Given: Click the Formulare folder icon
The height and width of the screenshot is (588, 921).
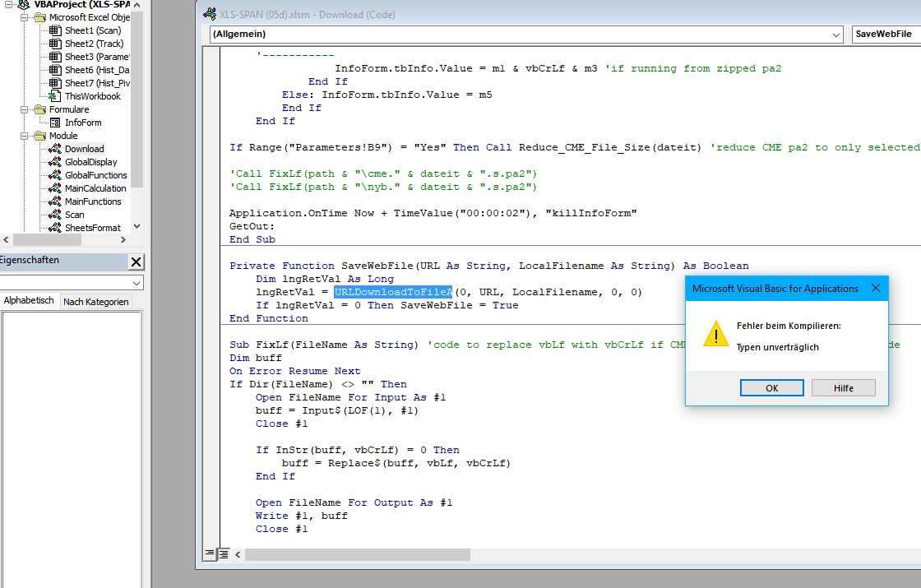Looking at the screenshot, I should pos(40,109).
